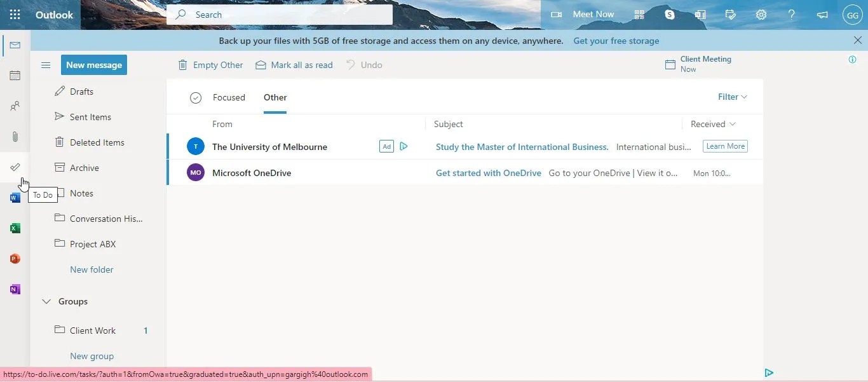Click the information icon near Client Meeting
Viewport: 868px width, 382px height.
[x=853, y=59]
